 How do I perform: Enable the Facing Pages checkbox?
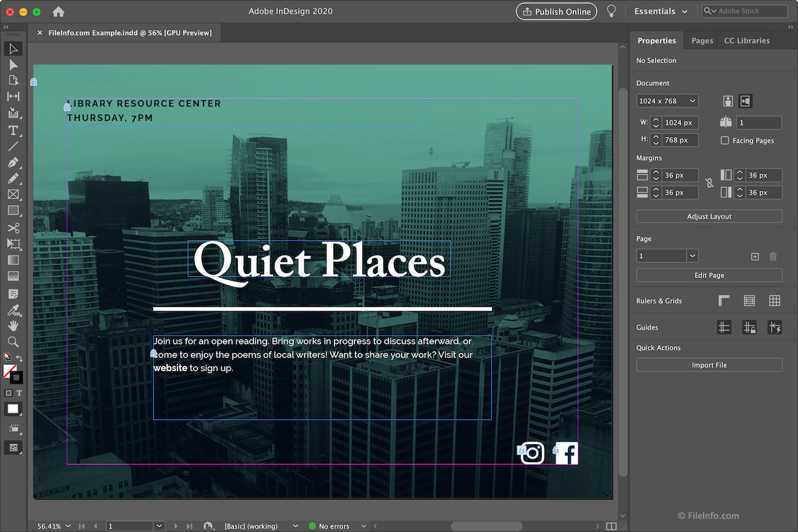[x=725, y=140]
